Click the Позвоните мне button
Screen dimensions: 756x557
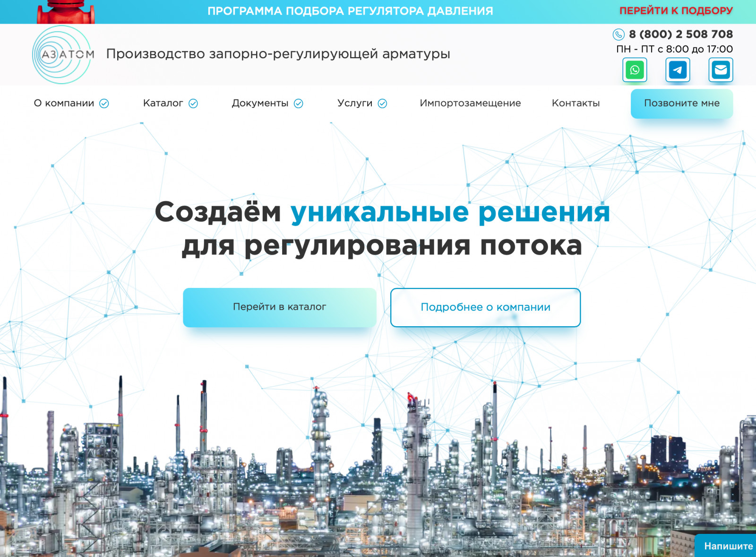point(682,104)
